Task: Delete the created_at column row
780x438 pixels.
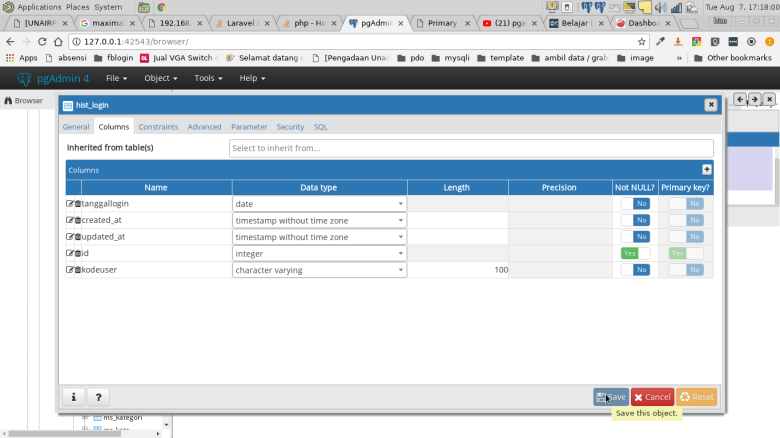Action: click(x=77, y=220)
